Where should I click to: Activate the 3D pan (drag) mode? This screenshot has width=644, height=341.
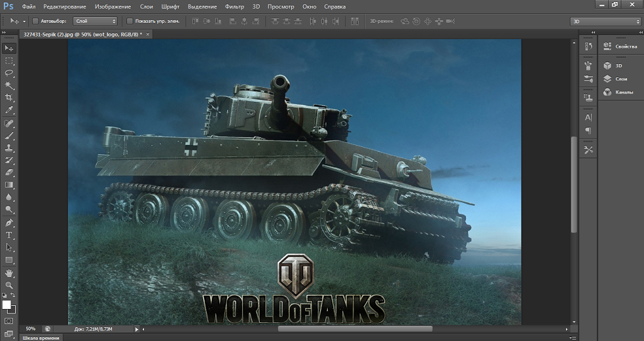pyautogui.click(x=428, y=21)
